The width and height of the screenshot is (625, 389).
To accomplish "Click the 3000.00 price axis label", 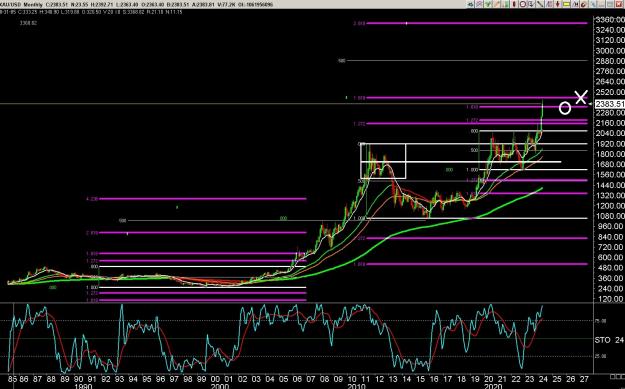I will pyautogui.click(x=609, y=51).
